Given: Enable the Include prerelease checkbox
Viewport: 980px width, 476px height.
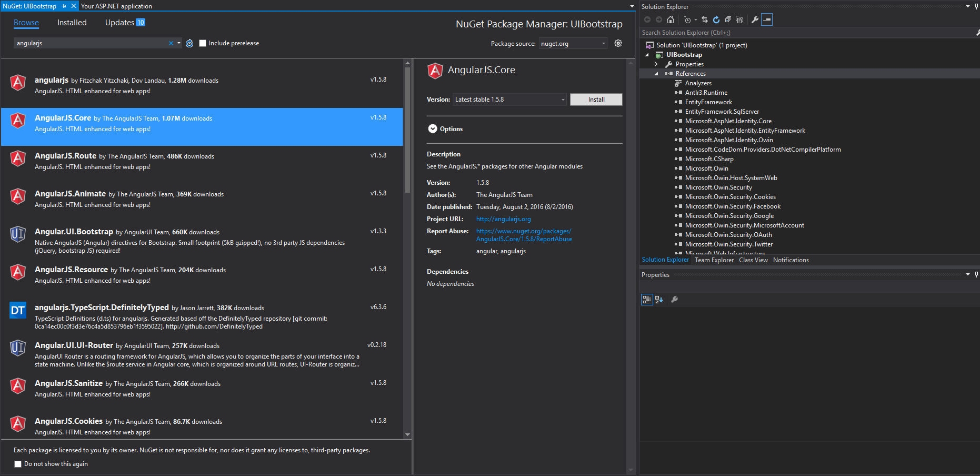Looking at the screenshot, I should click(x=203, y=43).
